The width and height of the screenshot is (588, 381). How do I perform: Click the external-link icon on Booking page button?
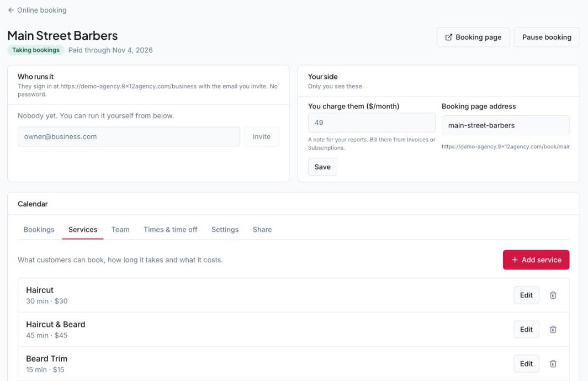[x=448, y=37]
